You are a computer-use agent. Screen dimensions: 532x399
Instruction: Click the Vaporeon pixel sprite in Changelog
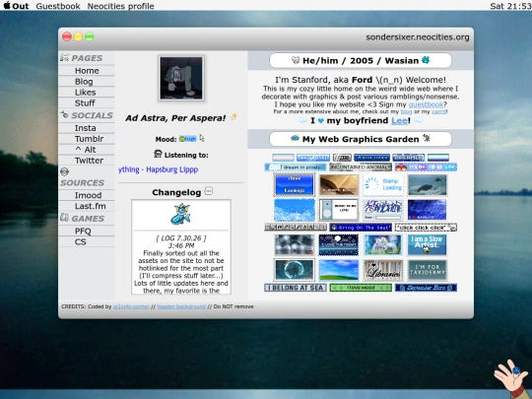coord(180,214)
